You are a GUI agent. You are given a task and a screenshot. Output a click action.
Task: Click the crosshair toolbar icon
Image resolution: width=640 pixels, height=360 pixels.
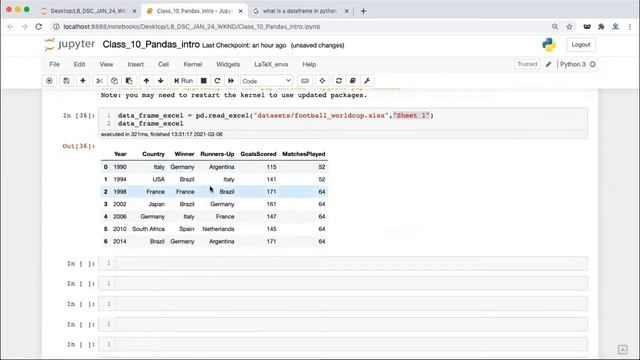pos(322,81)
